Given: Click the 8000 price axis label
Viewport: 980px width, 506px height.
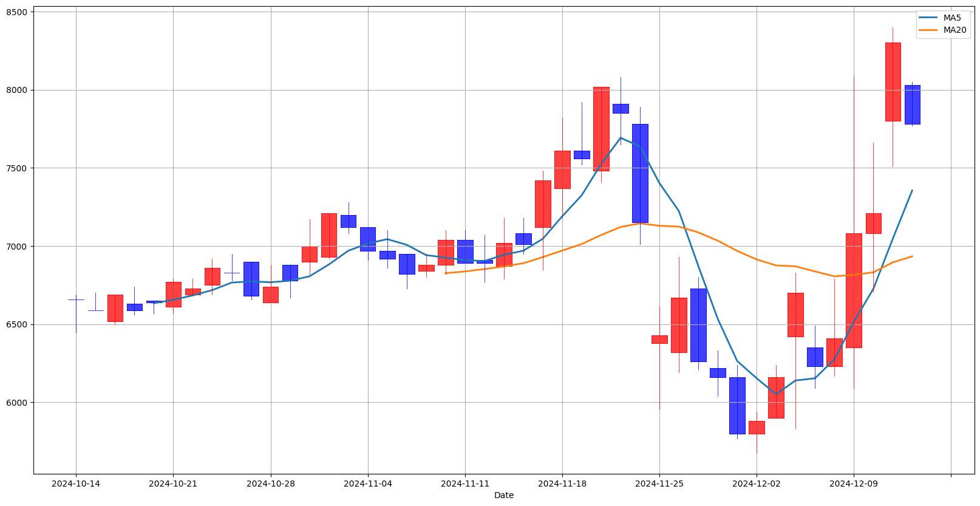Looking at the screenshot, I should (18, 90).
